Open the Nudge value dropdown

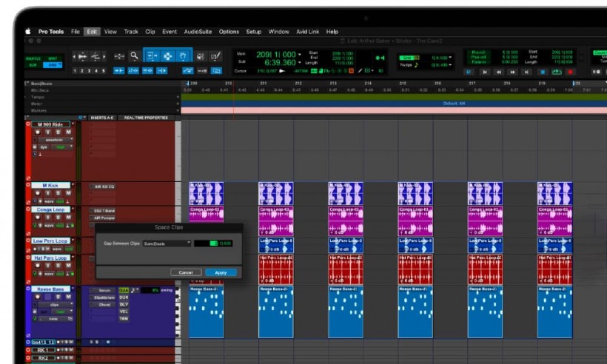click(x=450, y=65)
